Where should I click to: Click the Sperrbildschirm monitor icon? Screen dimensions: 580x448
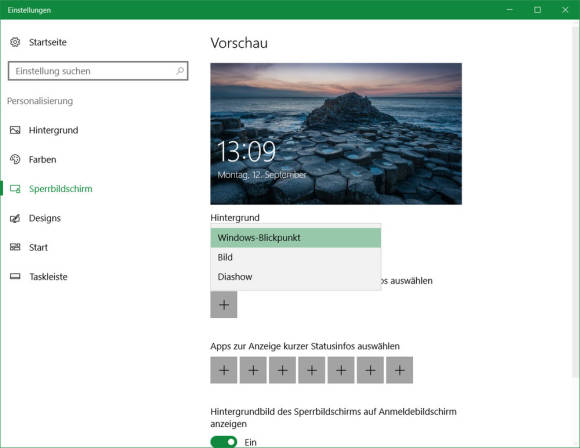tap(15, 189)
